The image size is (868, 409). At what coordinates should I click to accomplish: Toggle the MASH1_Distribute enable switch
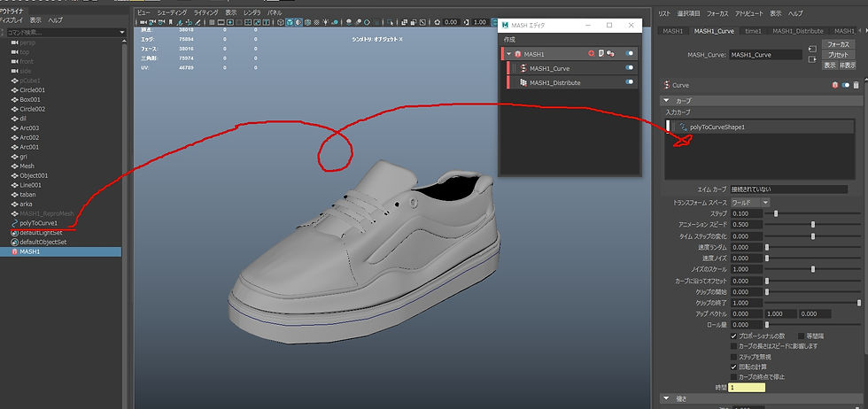click(x=630, y=82)
